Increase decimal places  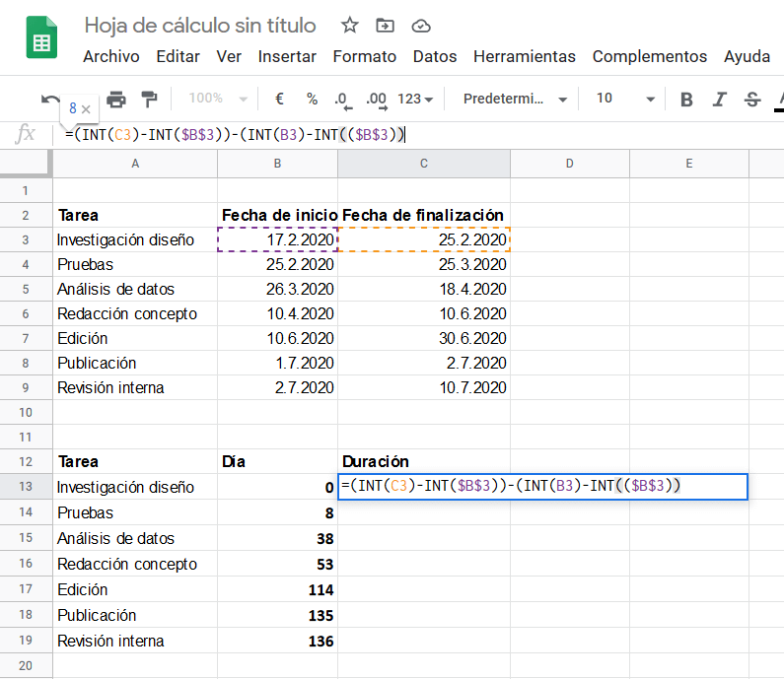[376, 100]
